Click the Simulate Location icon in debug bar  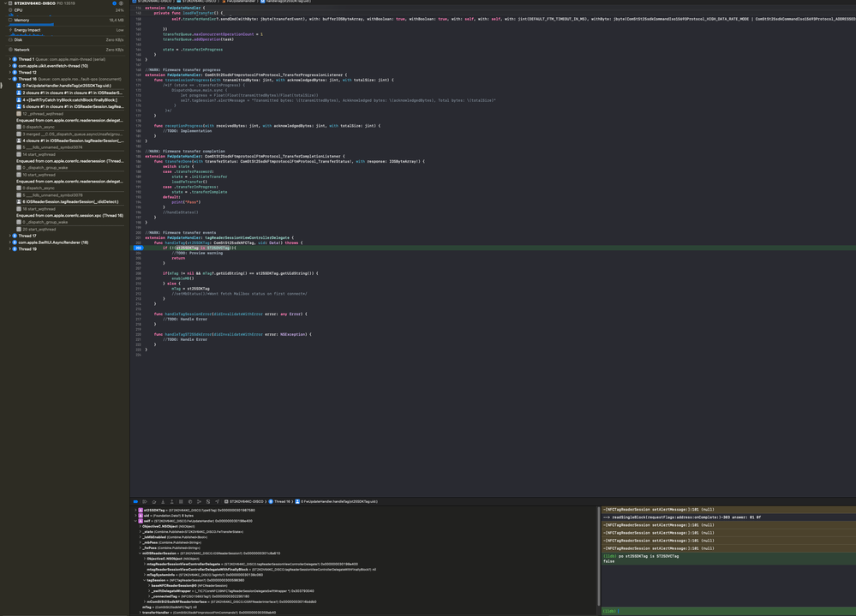[x=217, y=503]
